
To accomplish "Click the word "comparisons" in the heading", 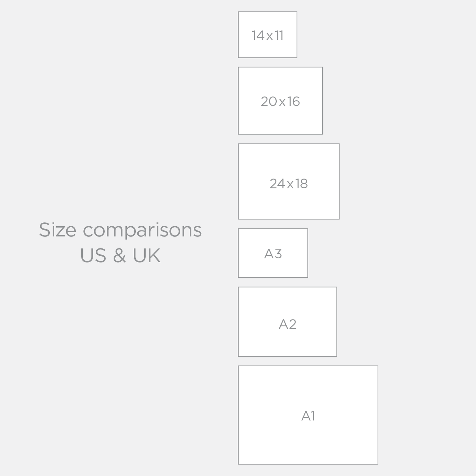I will pyautogui.click(x=142, y=231).
